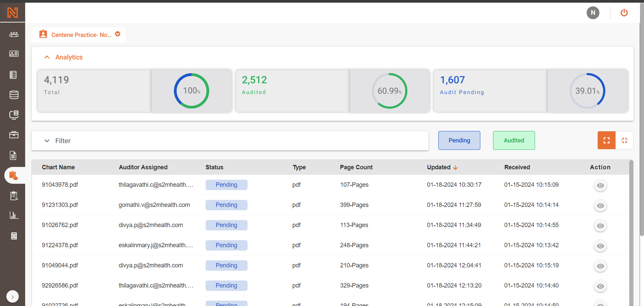Viewport: 644px width, 306px height.
Task: Click the Audited filter button
Action: pyautogui.click(x=514, y=140)
